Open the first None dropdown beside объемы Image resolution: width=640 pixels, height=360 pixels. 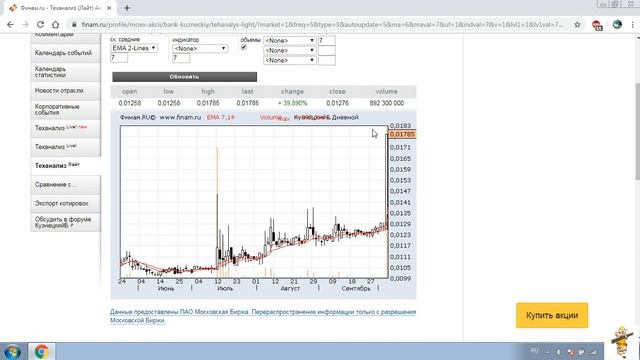[x=289, y=40]
